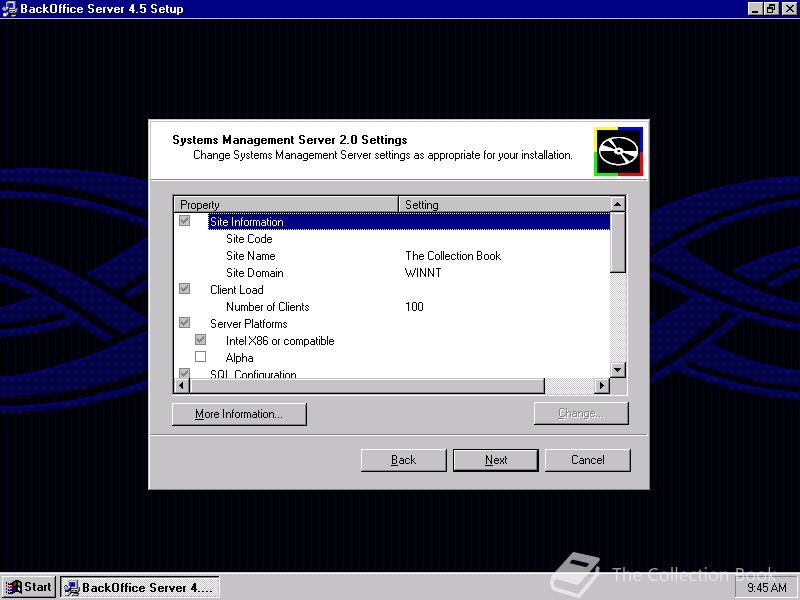Image resolution: width=800 pixels, height=600 pixels.
Task: Click the 100 clients value
Action: click(414, 307)
